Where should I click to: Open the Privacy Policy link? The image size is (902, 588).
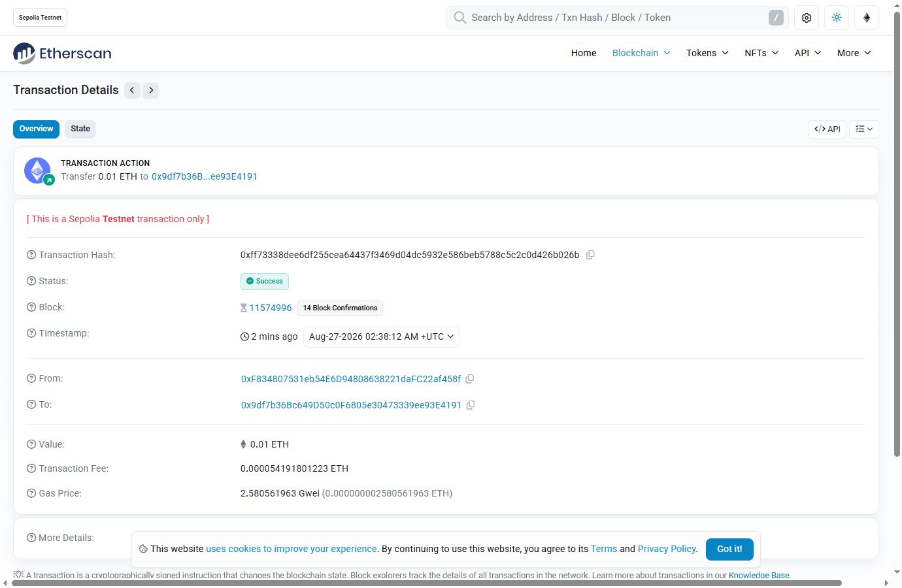[x=667, y=549]
